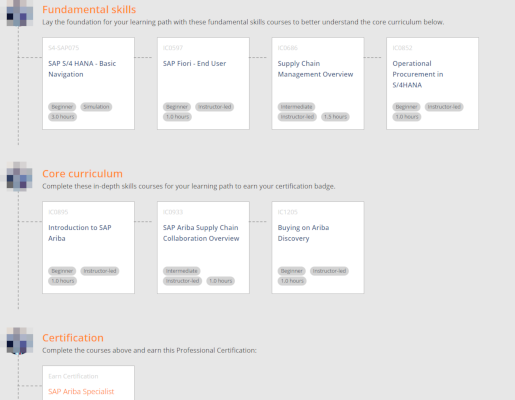This screenshot has width=515, height=400.
Task: Click course code IC0597
Action: [173, 48]
